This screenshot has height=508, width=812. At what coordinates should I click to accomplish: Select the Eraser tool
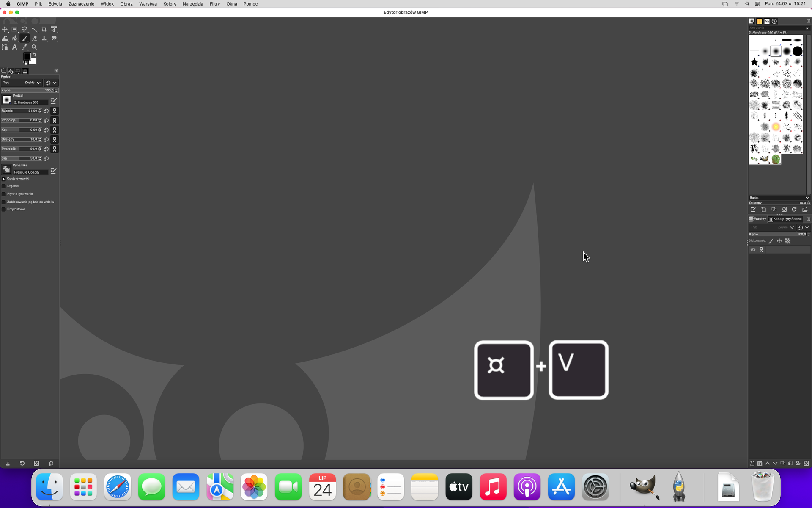pyautogui.click(x=34, y=38)
